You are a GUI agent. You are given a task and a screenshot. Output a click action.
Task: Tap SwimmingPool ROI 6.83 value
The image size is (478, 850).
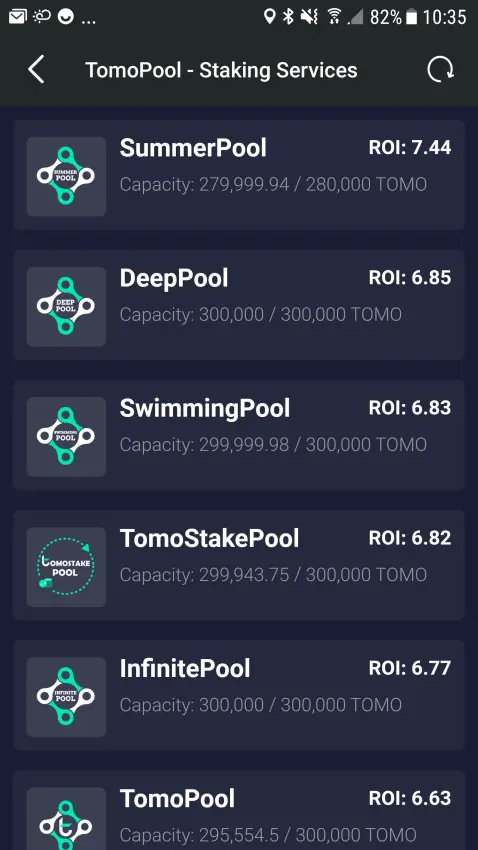point(410,408)
